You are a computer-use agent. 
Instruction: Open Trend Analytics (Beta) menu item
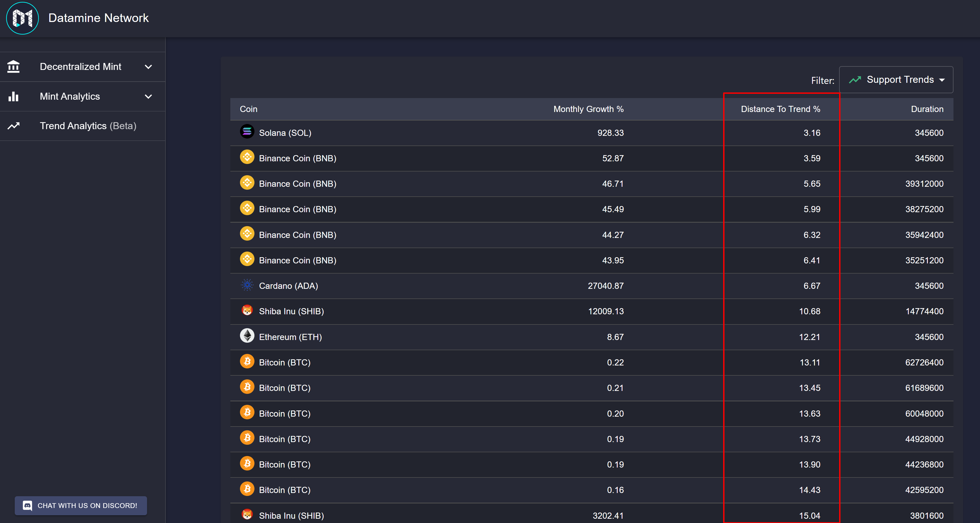82,126
